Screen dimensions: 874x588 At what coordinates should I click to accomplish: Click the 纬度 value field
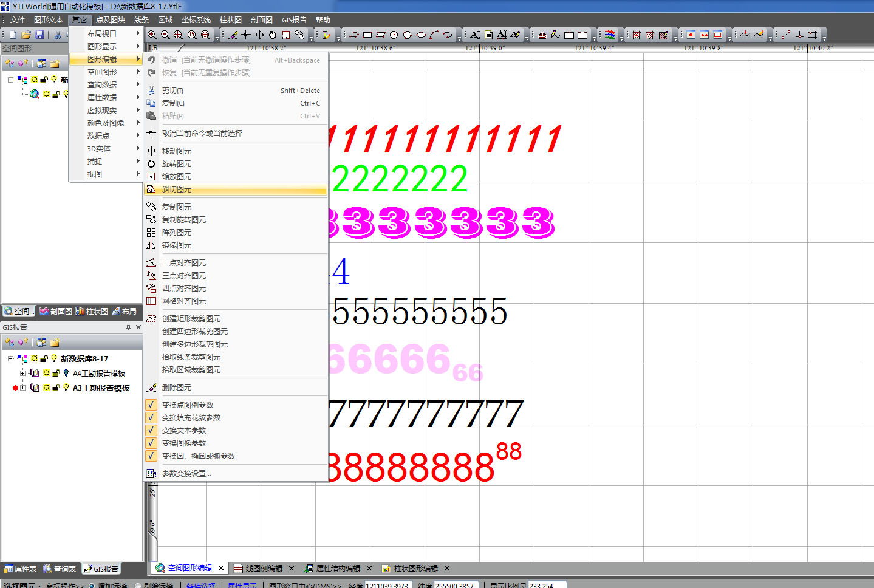(456, 586)
